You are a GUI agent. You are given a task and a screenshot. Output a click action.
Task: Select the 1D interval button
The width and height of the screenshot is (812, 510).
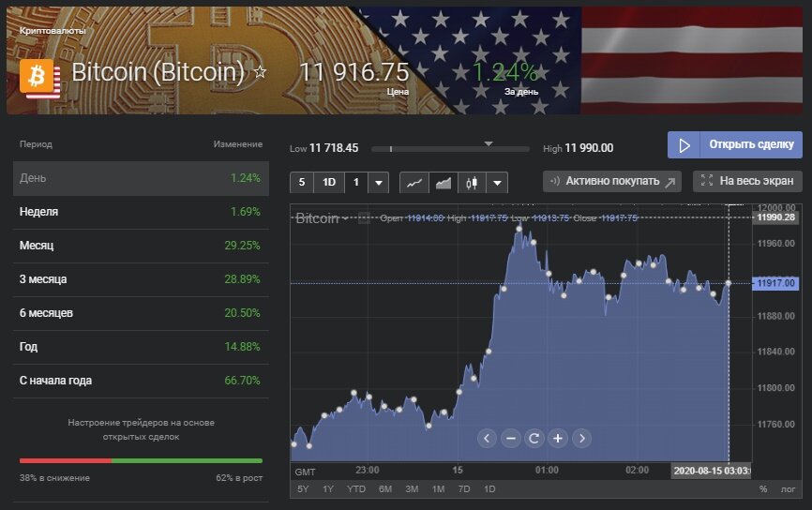pos(329,182)
